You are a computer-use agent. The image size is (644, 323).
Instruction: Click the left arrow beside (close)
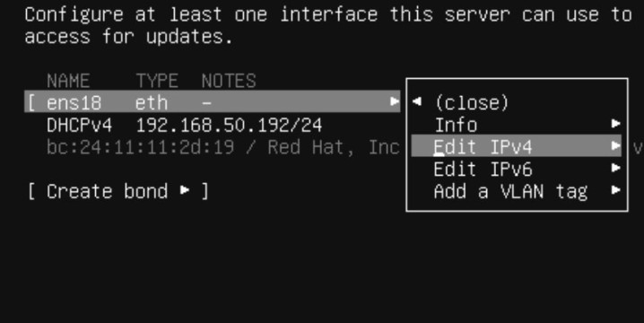[x=417, y=101]
